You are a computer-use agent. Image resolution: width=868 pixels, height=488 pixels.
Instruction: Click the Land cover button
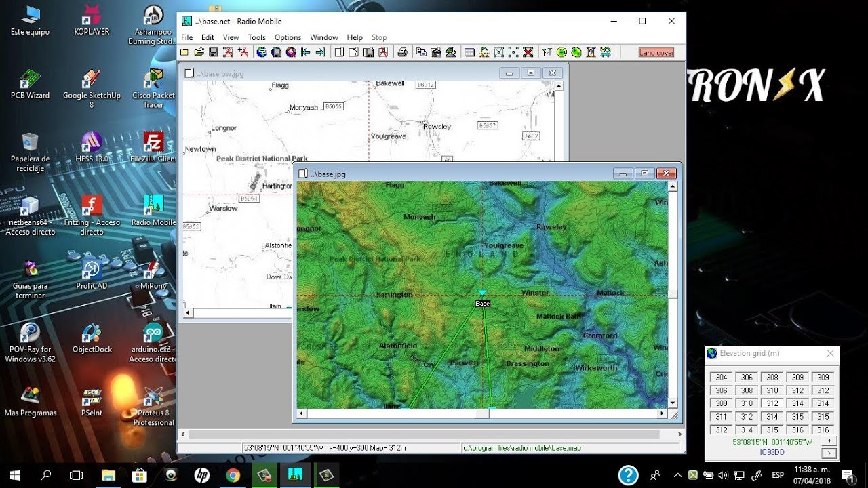click(656, 52)
